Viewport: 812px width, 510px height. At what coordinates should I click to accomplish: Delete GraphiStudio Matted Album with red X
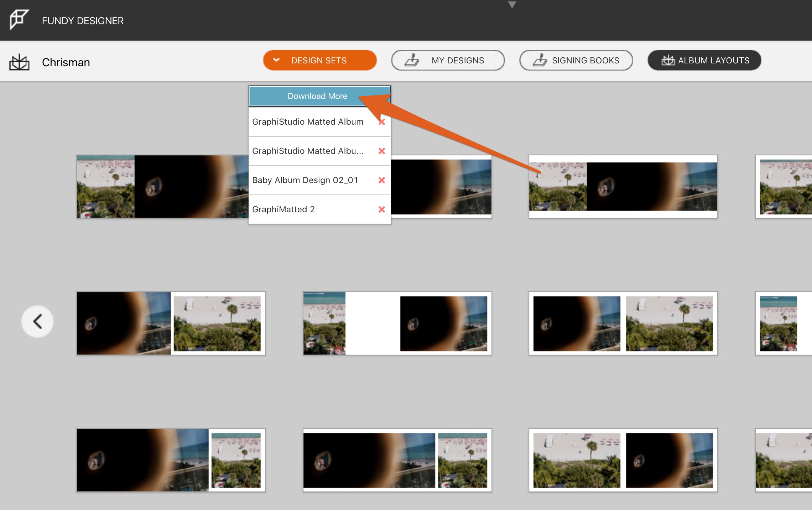point(382,122)
